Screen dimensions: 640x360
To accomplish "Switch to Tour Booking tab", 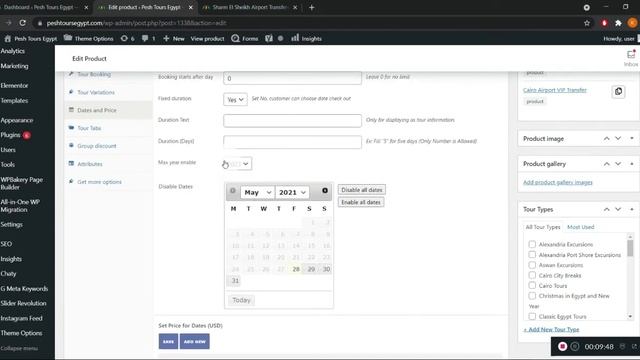I will [94, 74].
